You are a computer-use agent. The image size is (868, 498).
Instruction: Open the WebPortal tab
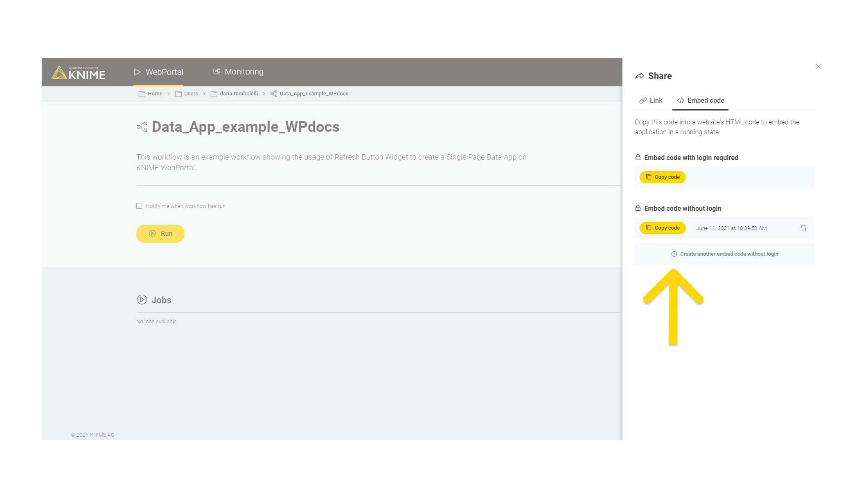click(x=158, y=72)
